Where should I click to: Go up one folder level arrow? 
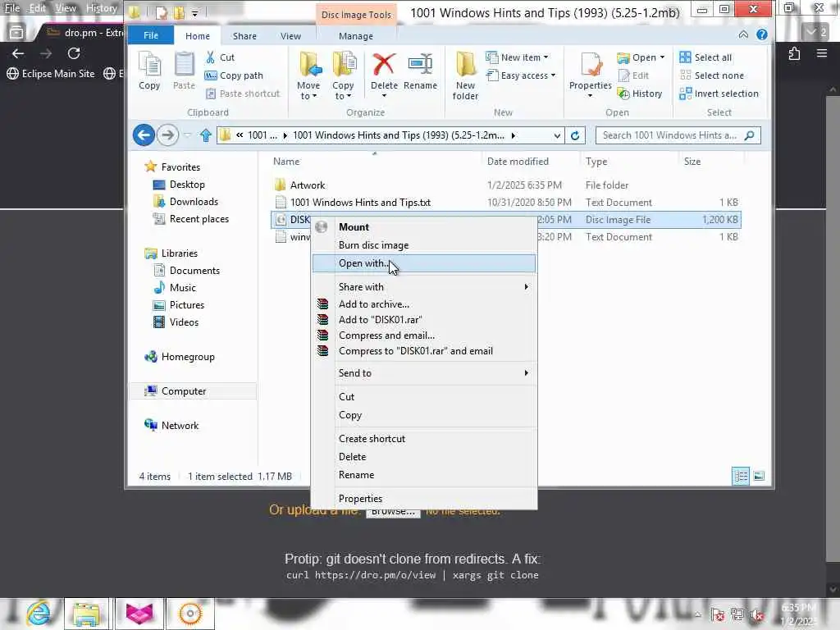[x=206, y=135]
